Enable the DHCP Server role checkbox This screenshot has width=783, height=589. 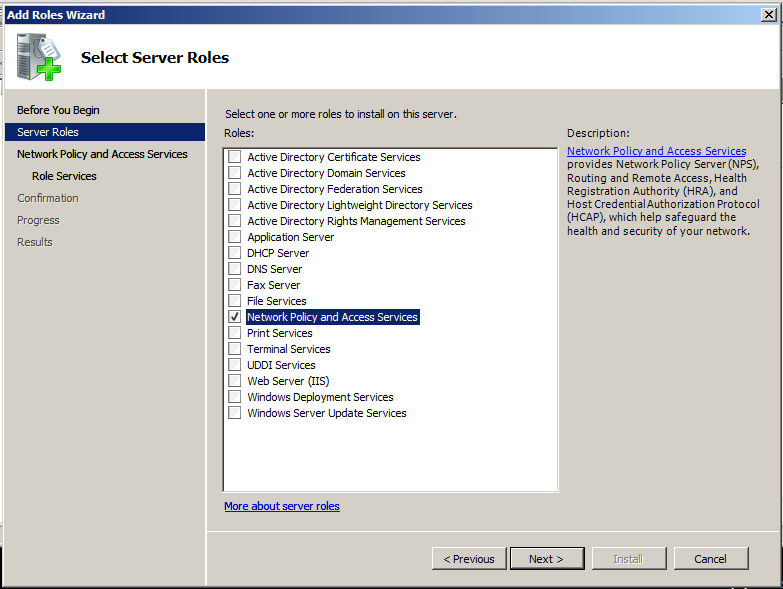(234, 253)
